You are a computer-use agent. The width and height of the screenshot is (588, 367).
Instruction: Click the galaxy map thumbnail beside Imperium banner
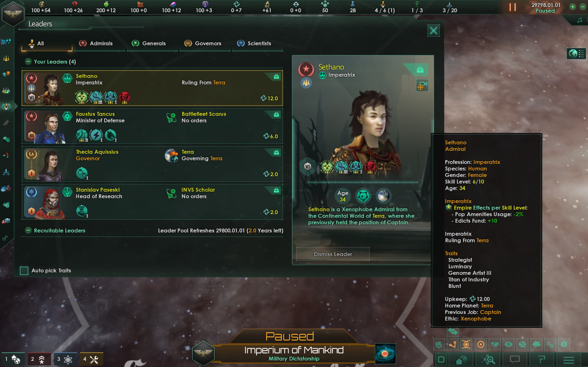pos(385,353)
